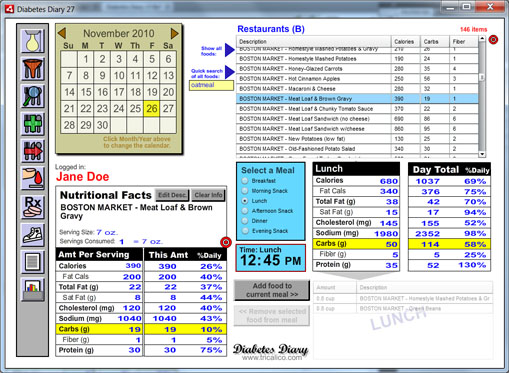Open the green plus utensils icon
509x373 pixels.
tap(33, 124)
